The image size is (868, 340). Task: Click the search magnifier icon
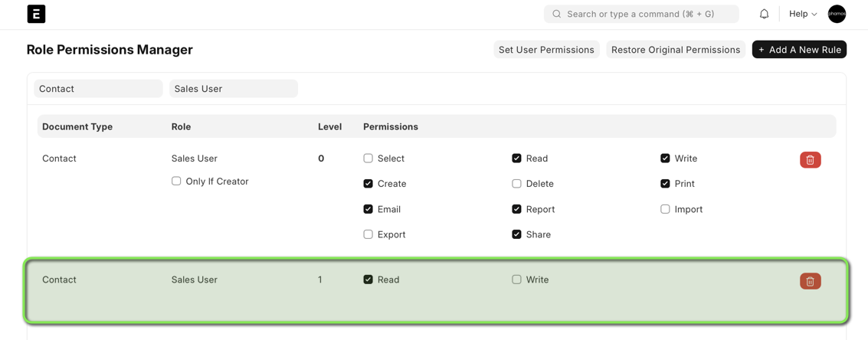click(x=557, y=15)
